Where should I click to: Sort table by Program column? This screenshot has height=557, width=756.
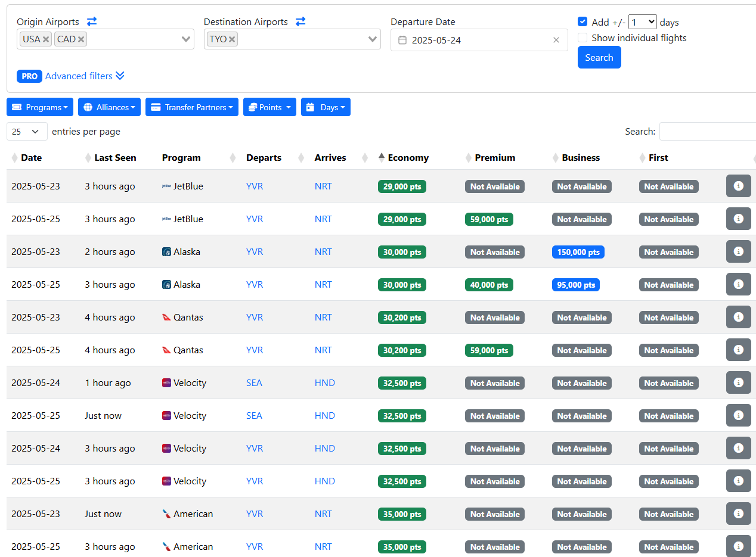click(181, 158)
